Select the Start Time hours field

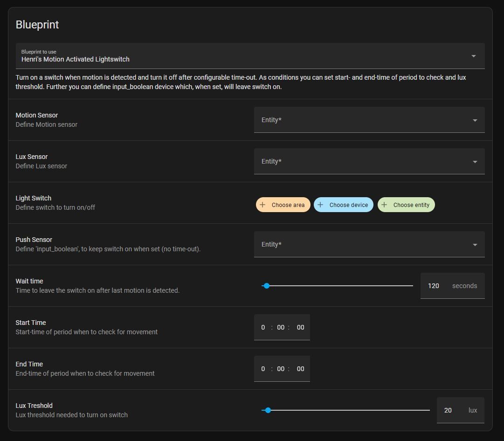[263, 327]
